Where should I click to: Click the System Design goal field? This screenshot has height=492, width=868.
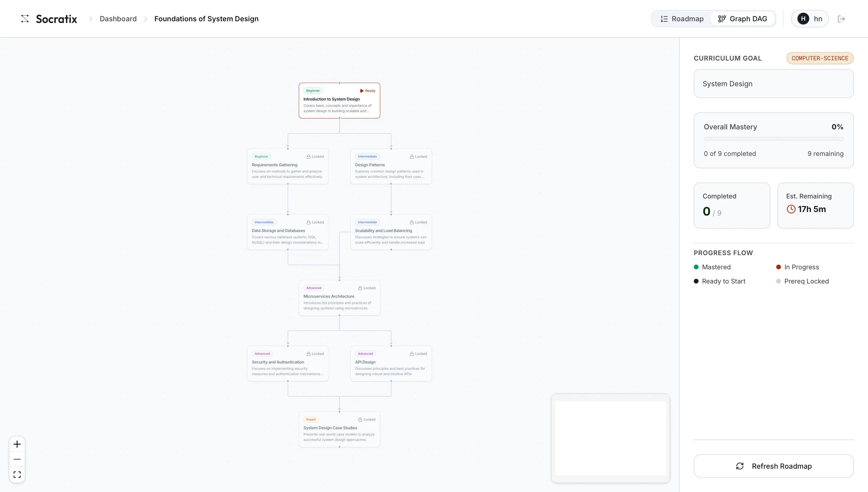coord(774,84)
